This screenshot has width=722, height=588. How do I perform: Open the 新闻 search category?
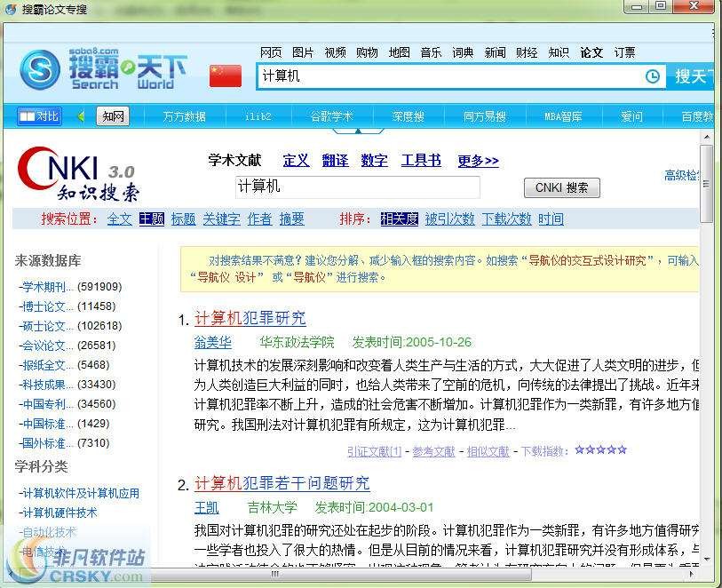coord(495,52)
